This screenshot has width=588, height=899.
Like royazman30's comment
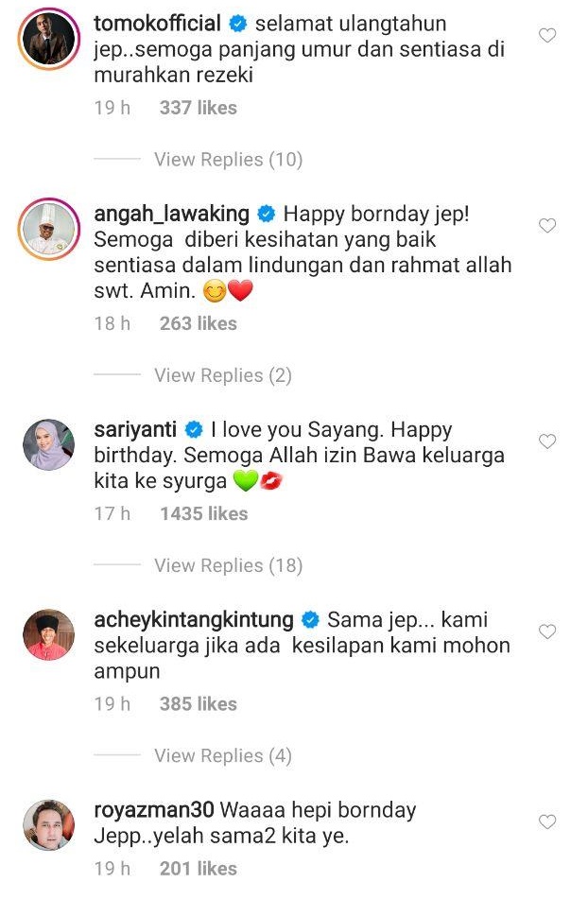(x=547, y=821)
